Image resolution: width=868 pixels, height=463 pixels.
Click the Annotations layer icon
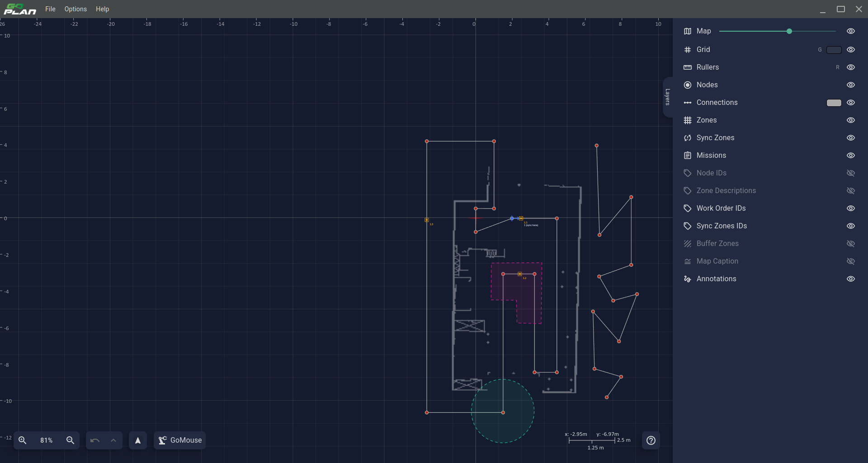pyautogui.click(x=688, y=279)
